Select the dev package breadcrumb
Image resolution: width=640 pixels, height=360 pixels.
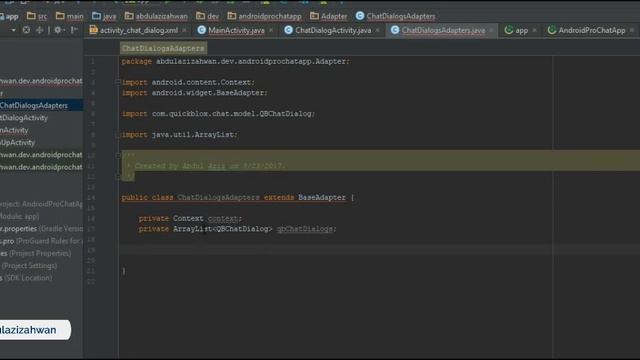click(x=207, y=16)
